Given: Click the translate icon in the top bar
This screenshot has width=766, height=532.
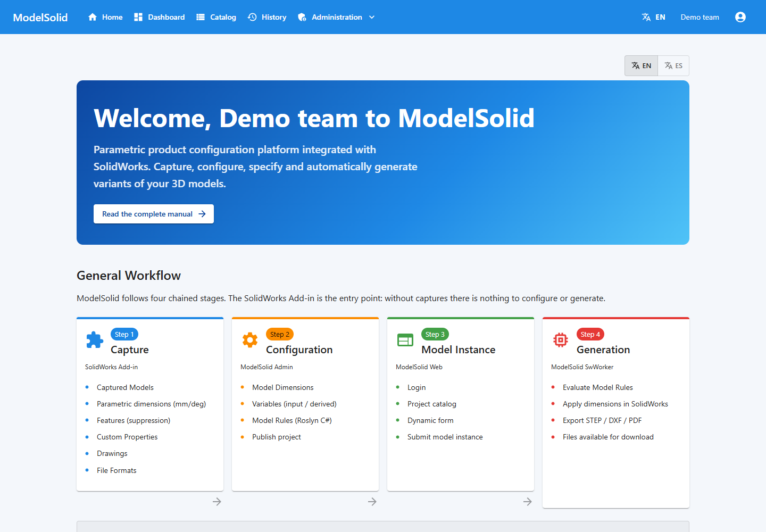Looking at the screenshot, I should click(646, 17).
